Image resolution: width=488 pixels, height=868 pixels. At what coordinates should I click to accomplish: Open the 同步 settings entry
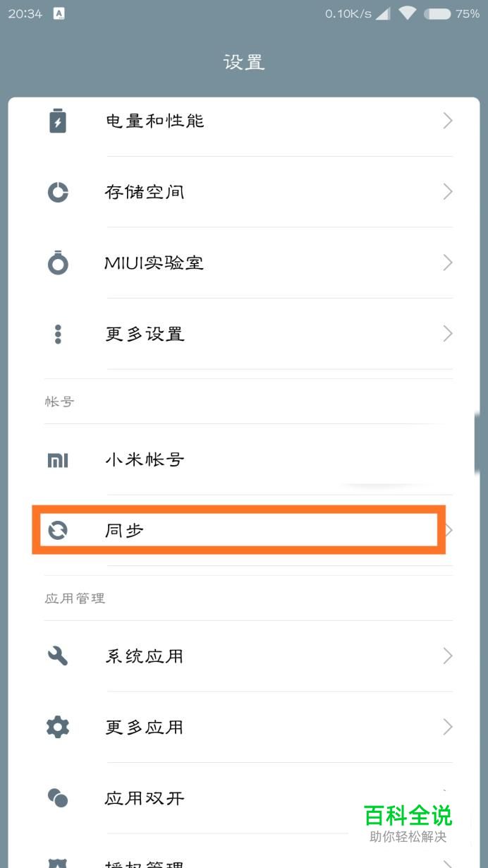125,531
